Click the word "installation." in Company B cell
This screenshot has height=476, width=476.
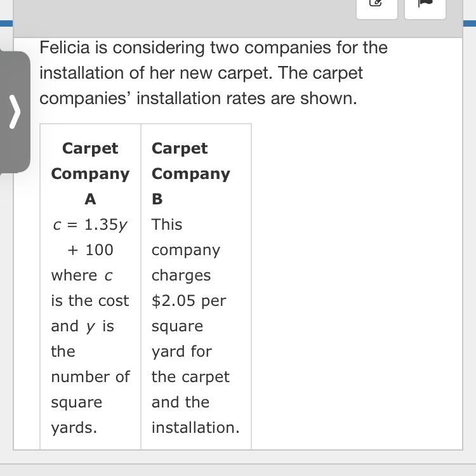(x=195, y=428)
